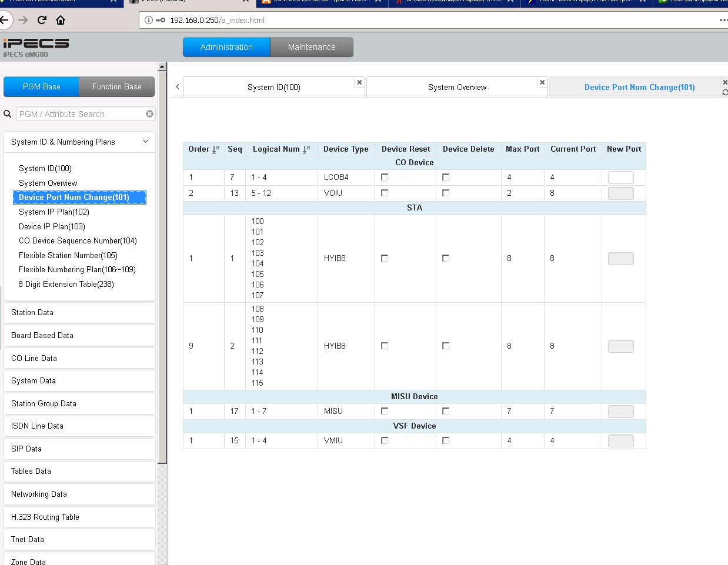The width and height of the screenshot is (728, 565).
Task: Click the magnifier icon beside PGM search
Action: click(8, 114)
